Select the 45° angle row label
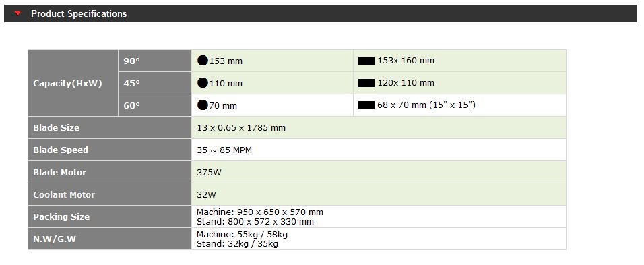This screenshot has height=265, width=644. 155,83
